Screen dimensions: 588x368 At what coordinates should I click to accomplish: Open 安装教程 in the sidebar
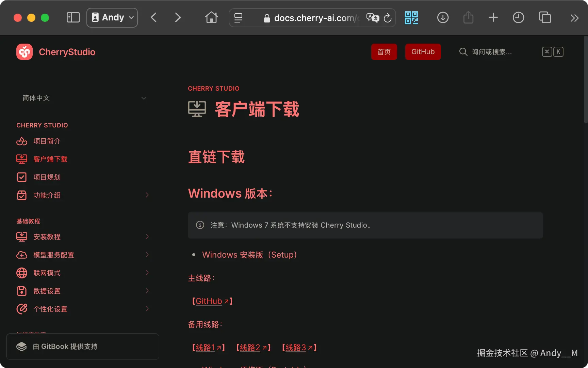47,237
